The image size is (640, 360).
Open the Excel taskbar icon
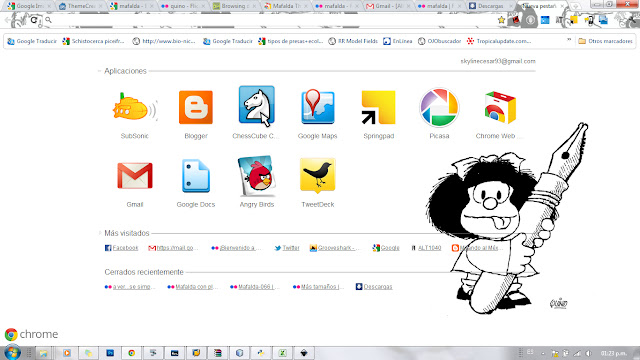click(x=282, y=353)
